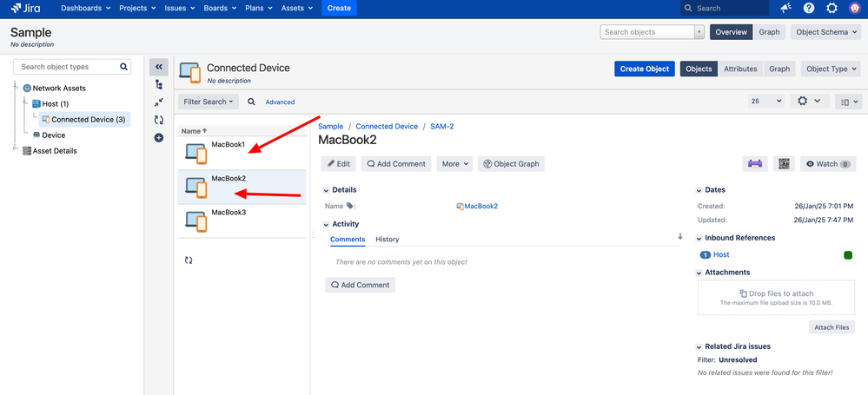Click the Create Object button
Viewport: 868px width, 395px height.
tap(645, 69)
